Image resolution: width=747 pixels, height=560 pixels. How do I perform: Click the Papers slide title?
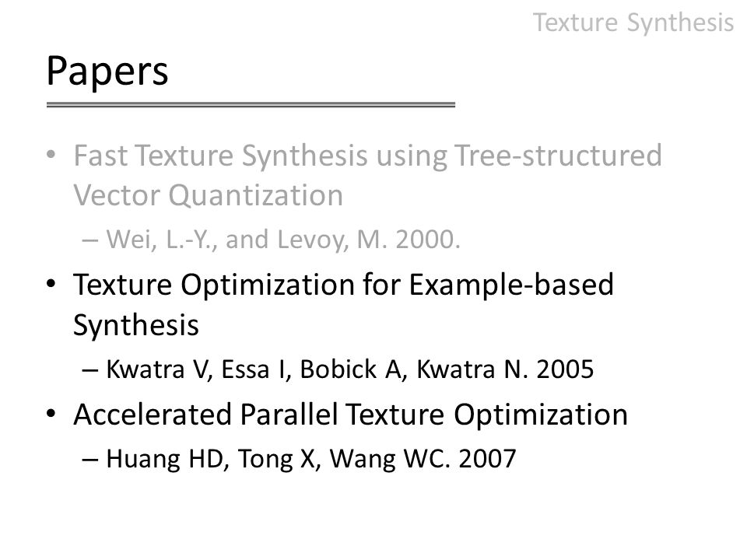click(107, 72)
